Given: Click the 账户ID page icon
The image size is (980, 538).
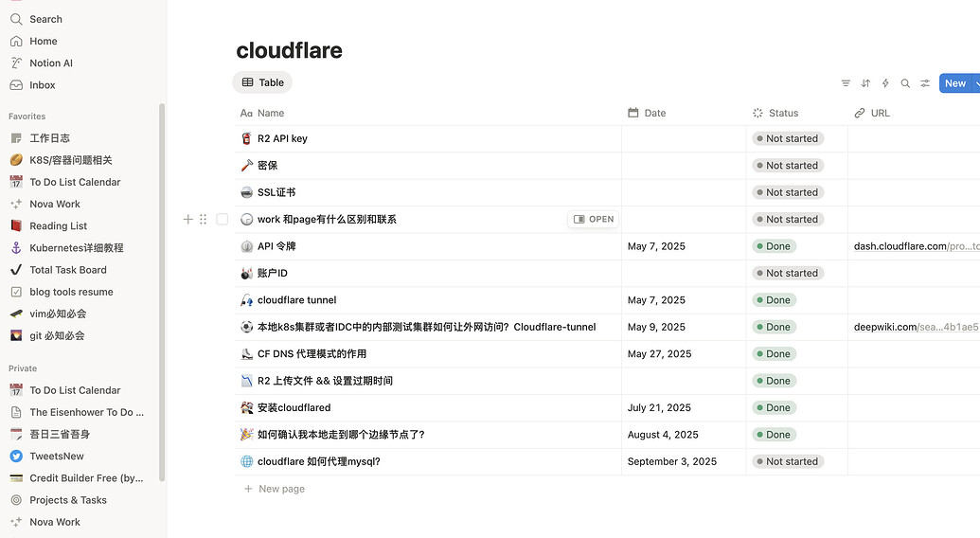Looking at the screenshot, I should click(x=247, y=273).
